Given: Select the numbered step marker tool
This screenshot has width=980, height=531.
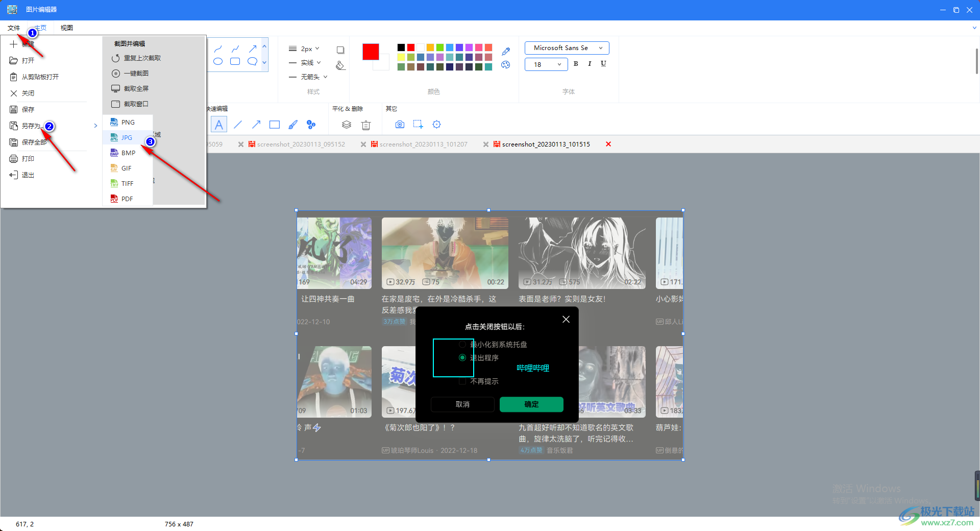Looking at the screenshot, I should coord(311,125).
